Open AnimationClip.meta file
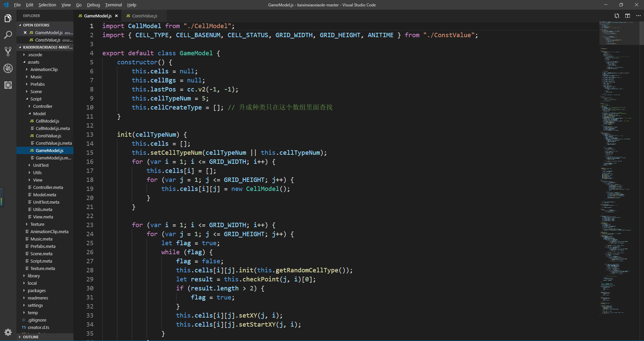 (45, 231)
